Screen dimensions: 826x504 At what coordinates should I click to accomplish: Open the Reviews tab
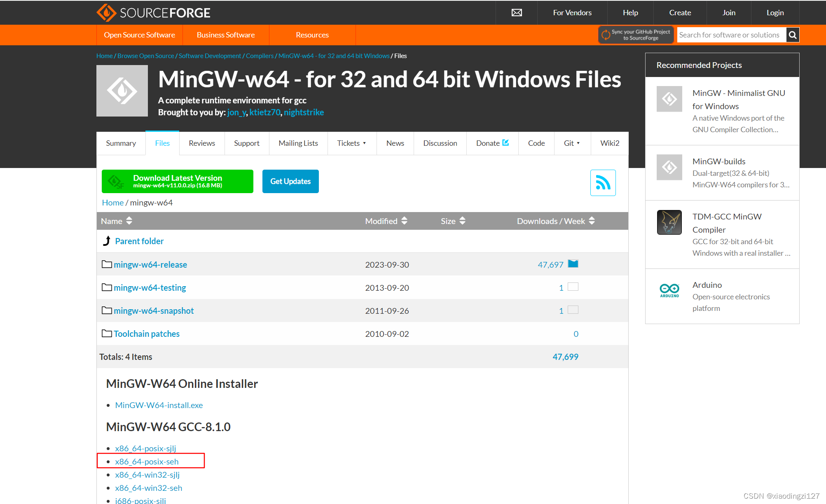point(202,143)
